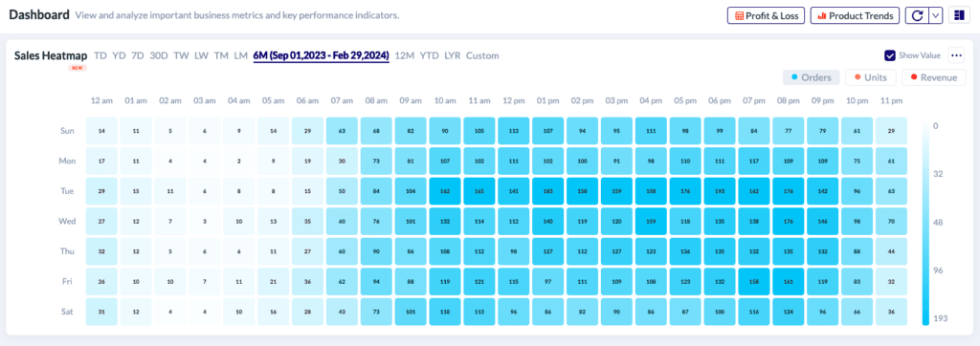Click the Thu 12 am cell showing 32
The width and height of the screenshot is (980, 346).
pos(101,251)
